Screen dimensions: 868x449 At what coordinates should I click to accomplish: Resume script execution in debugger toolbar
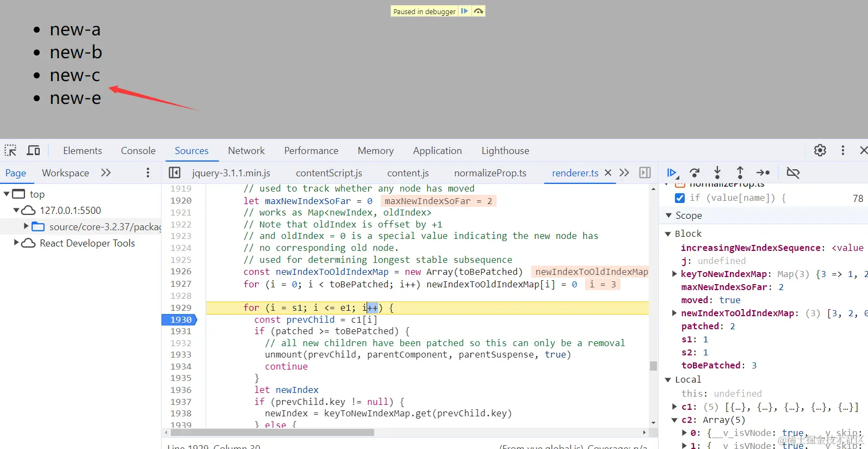click(672, 173)
